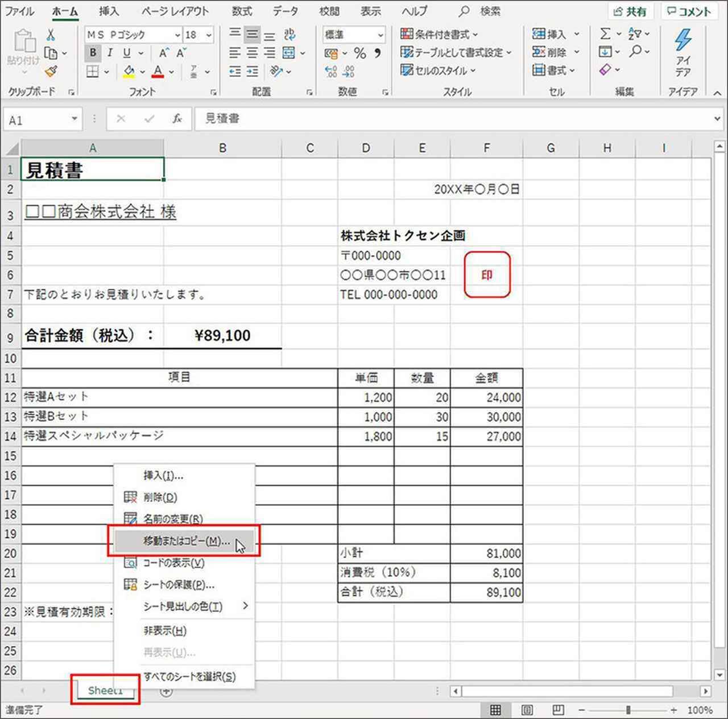This screenshot has height=719, width=728.
Task: Choose 名前の変更 from context menu
Action: coord(184,519)
